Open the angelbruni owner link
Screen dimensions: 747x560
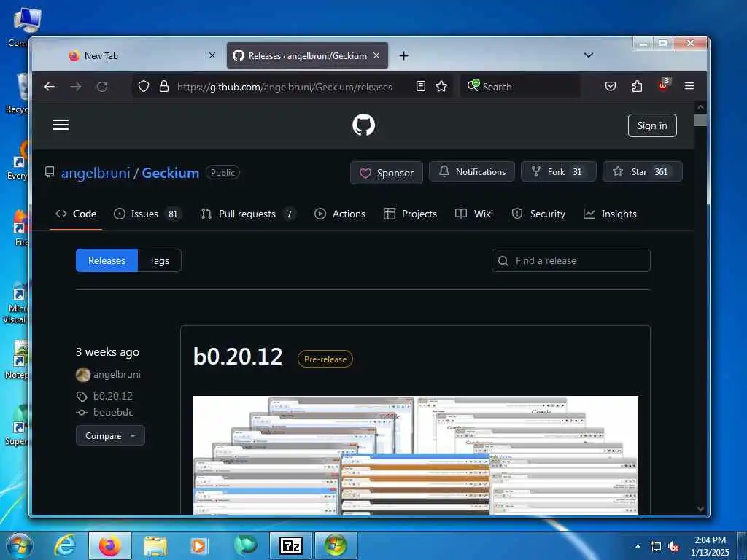(96, 173)
